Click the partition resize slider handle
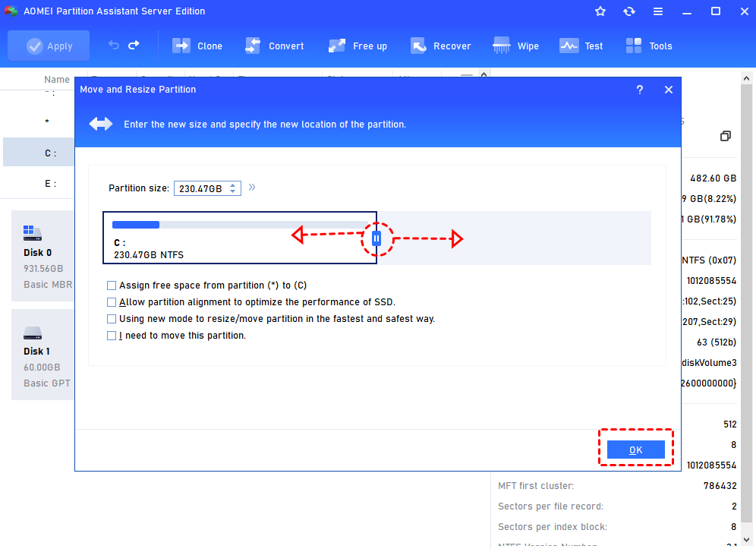756x549 pixels. pyautogui.click(x=376, y=238)
